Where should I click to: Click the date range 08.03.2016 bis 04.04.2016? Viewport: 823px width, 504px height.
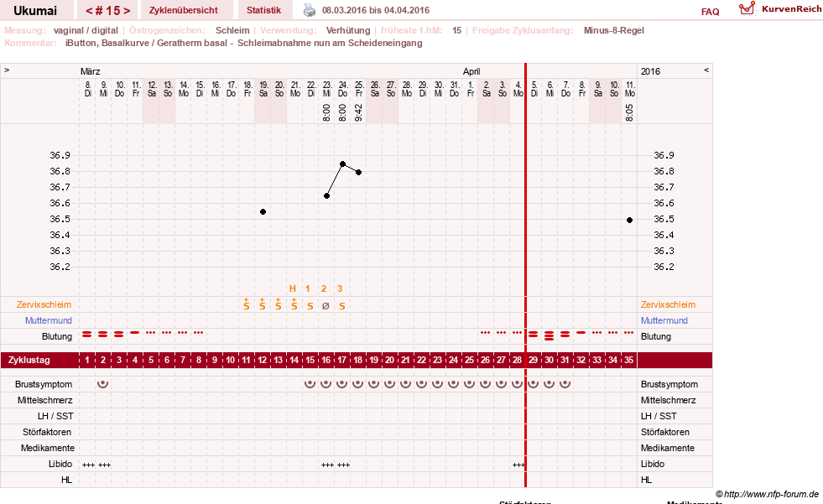pos(376,10)
